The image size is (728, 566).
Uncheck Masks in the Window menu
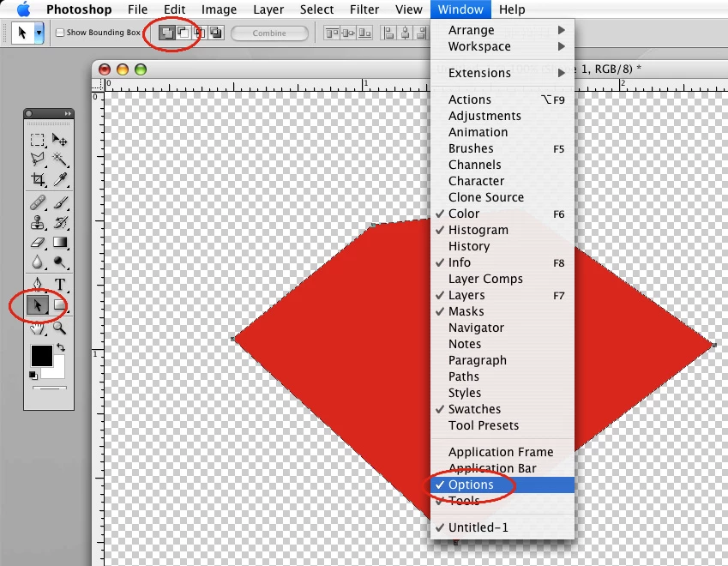[x=502, y=311]
